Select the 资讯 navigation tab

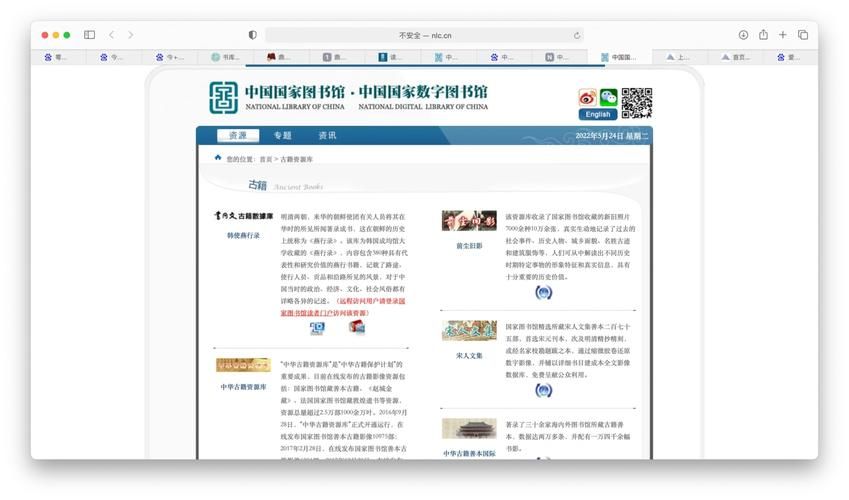[x=326, y=135]
